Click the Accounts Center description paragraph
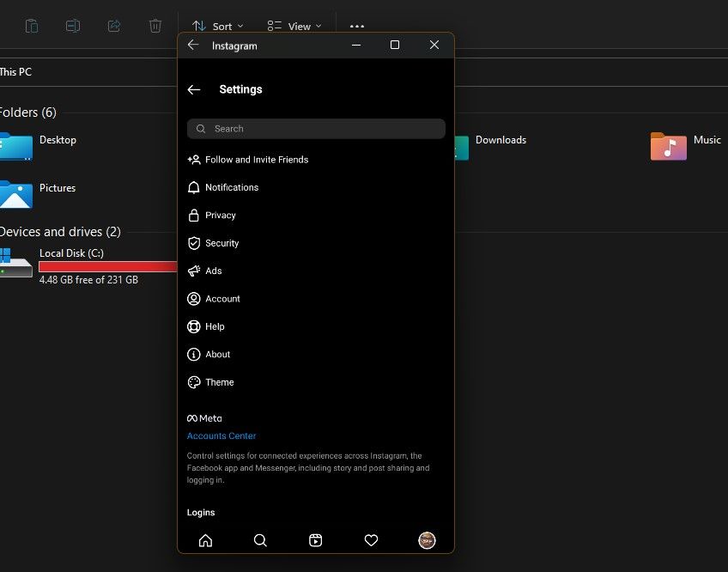 308,468
